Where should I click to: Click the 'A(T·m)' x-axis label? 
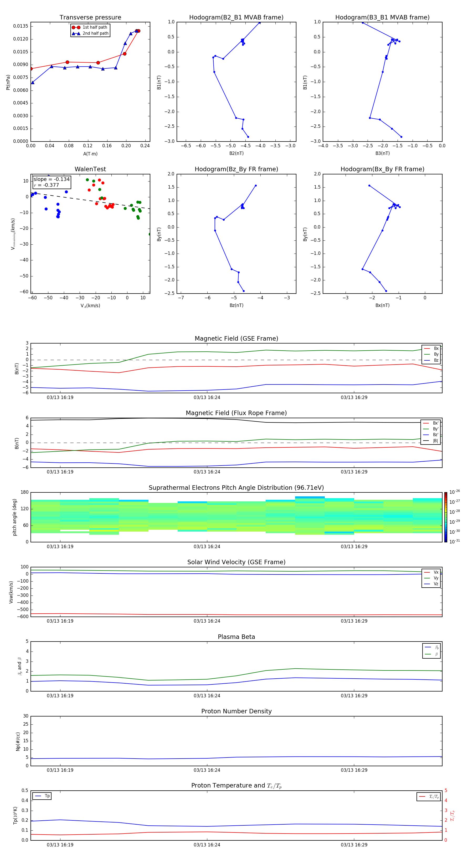click(90, 154)
